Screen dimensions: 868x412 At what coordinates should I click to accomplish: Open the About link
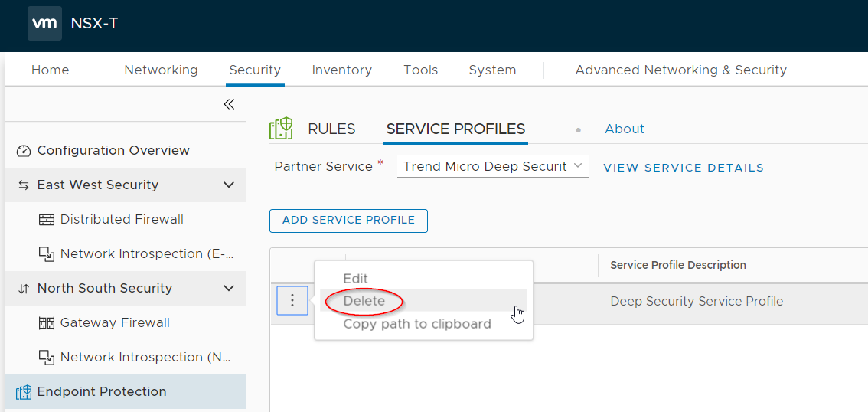tap(625, 129)
